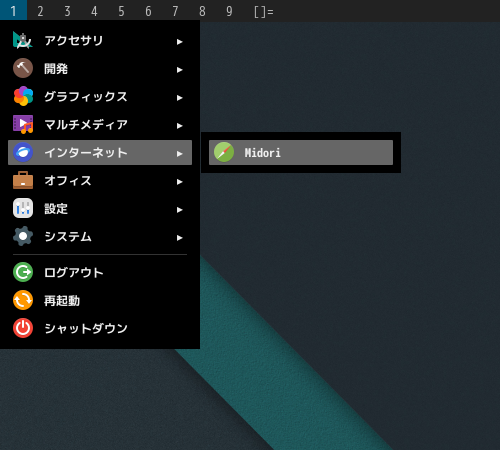Select the インターネット menu entry

[100, 152]
